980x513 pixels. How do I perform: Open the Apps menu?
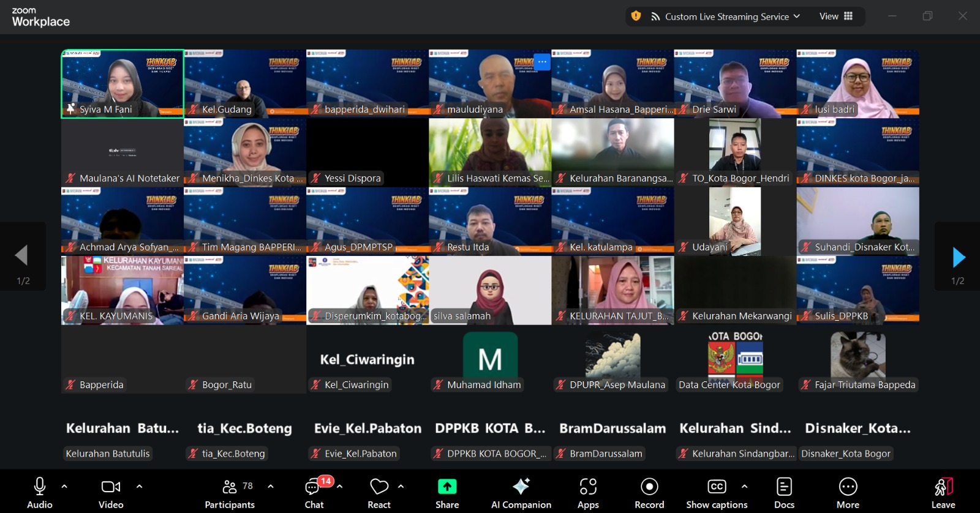pyautogui.click(x=588, y=492)
